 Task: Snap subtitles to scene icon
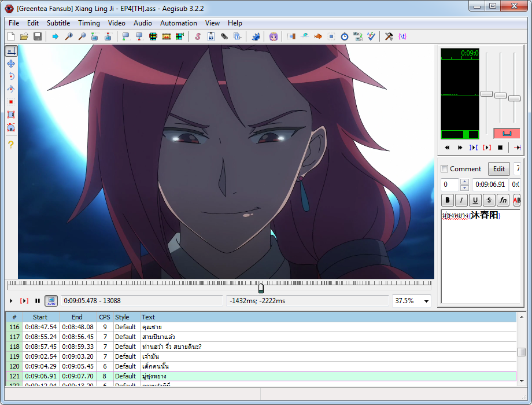click(167, 36)
